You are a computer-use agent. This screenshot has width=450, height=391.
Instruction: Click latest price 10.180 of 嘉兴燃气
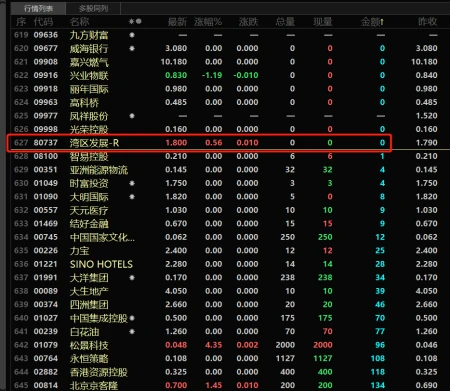tap(174, 62)
